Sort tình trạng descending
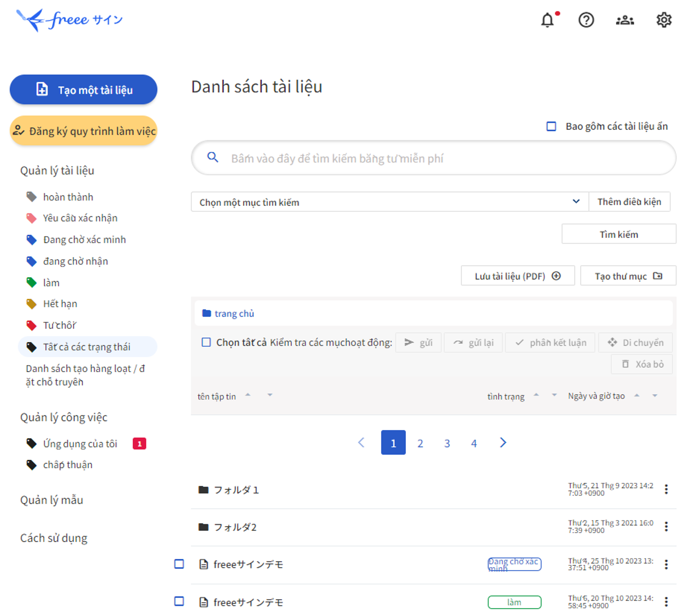687x616 pixels. (x=554, y=395)
